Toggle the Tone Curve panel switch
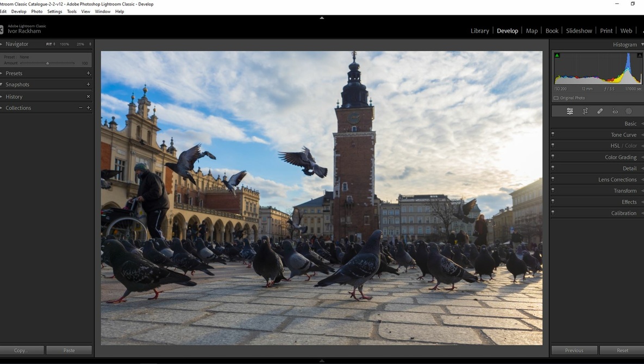Image resolution: width=644 pixels, height=364 pixels. click(x=553, y=135)
